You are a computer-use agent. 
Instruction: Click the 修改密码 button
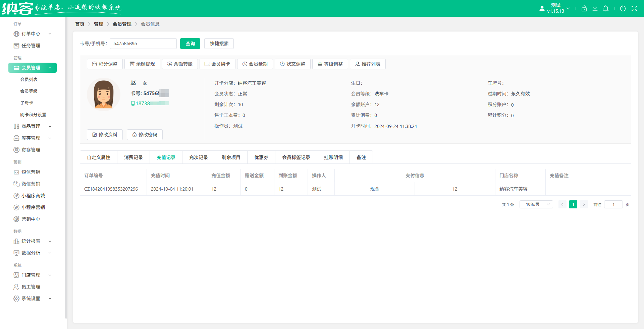click(x=145, y=135)
